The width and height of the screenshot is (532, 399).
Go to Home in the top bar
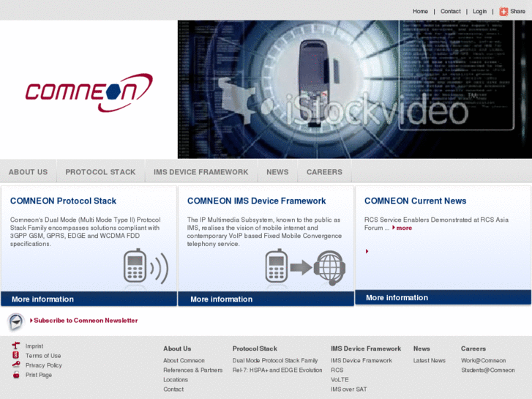pyautogui.click(x=420, y=11)
